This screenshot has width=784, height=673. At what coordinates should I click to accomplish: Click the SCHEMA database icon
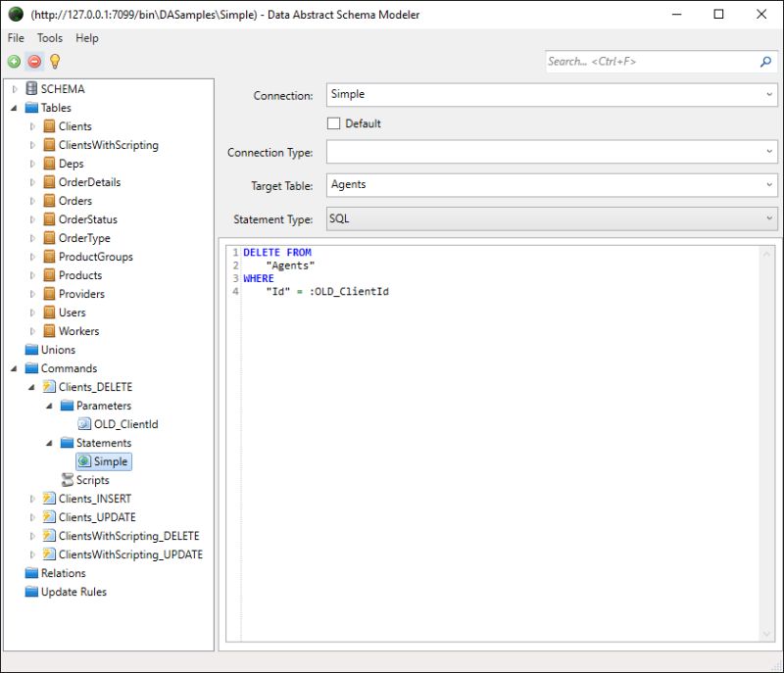(31, 88)
